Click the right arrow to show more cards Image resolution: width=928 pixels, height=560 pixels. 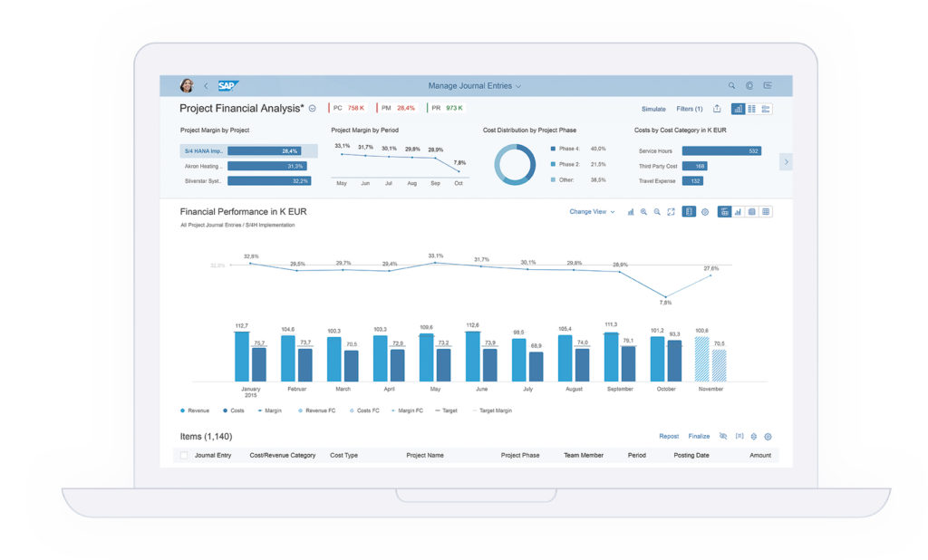(x=786, y=161)
